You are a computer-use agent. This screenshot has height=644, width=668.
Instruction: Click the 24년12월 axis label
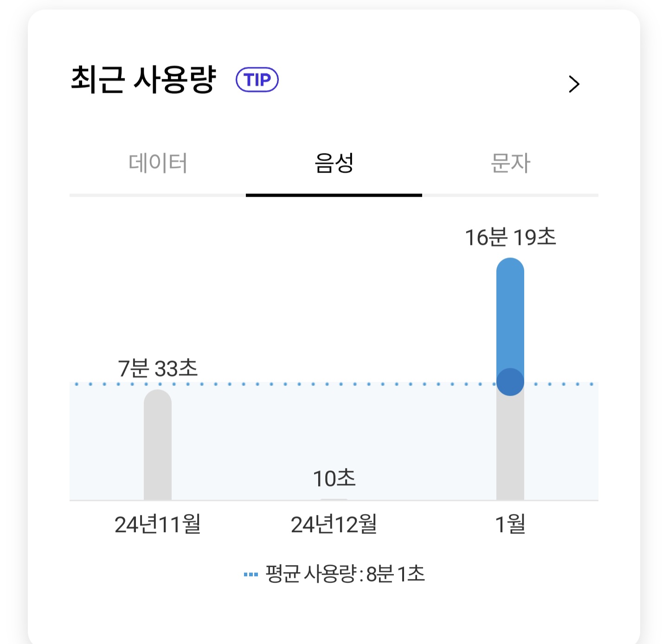pos(334,524)
